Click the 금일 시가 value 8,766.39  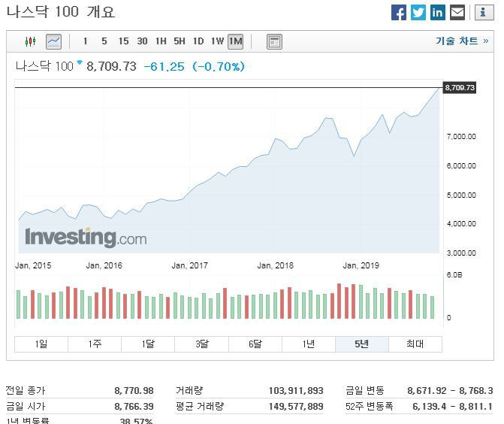tap(134, 406)
